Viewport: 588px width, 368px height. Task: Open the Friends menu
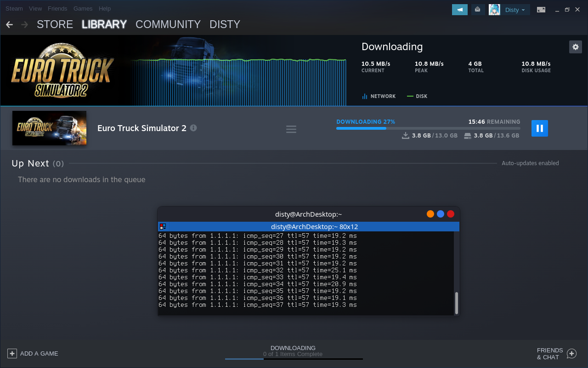click(57, 9)
